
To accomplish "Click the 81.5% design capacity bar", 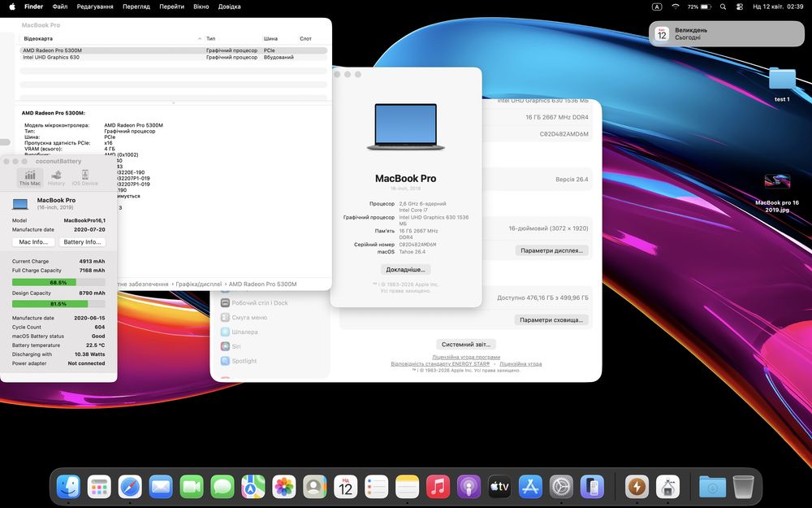I will 58,304.
